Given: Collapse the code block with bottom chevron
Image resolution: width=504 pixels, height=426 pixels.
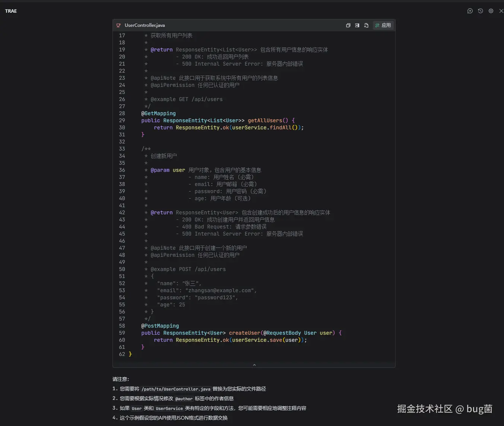Looking at the screenshot, I should click(254, 365).
